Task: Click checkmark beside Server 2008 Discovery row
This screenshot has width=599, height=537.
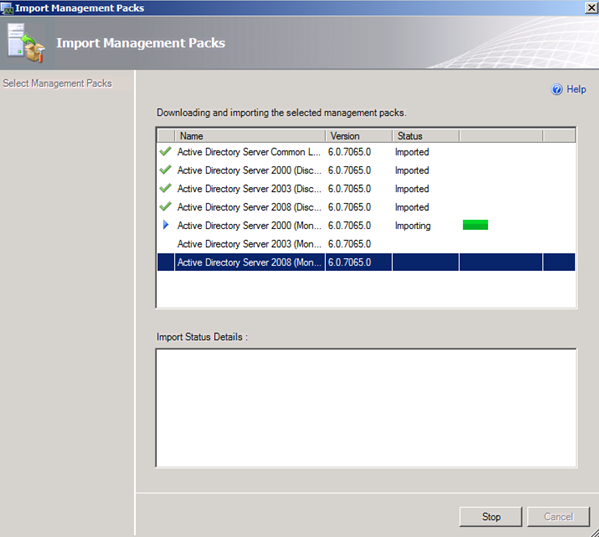Action: click(x=165, y=207)
